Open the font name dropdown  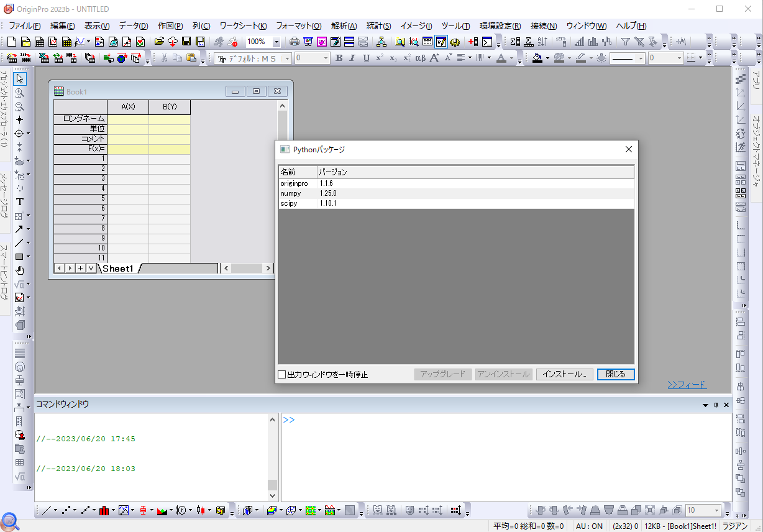(287, 58)
